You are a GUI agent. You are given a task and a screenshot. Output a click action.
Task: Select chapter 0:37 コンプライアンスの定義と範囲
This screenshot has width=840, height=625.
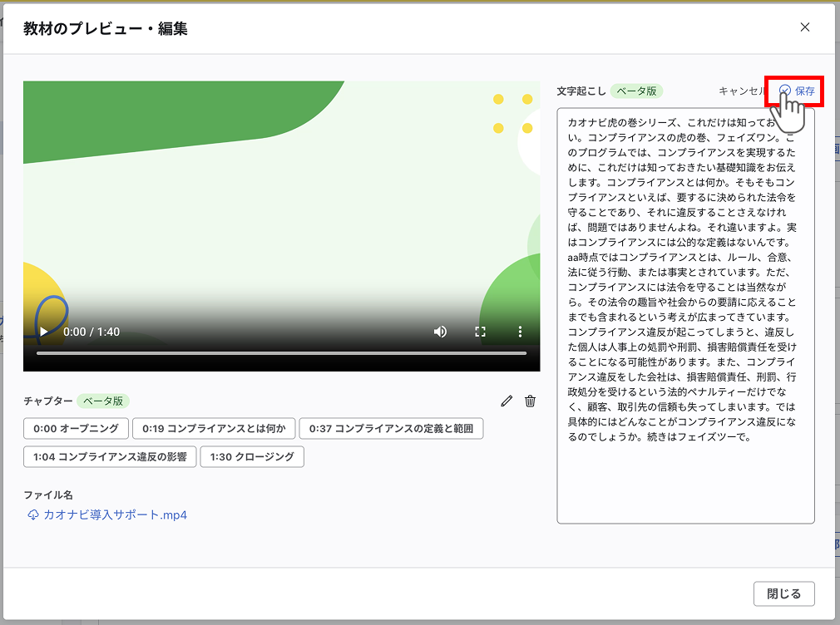(x=392, y=429)
